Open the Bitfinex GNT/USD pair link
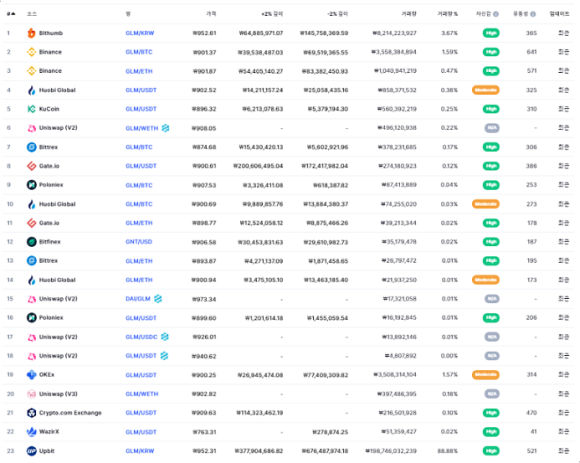This screenshot has height=463, width=580. 139,241
